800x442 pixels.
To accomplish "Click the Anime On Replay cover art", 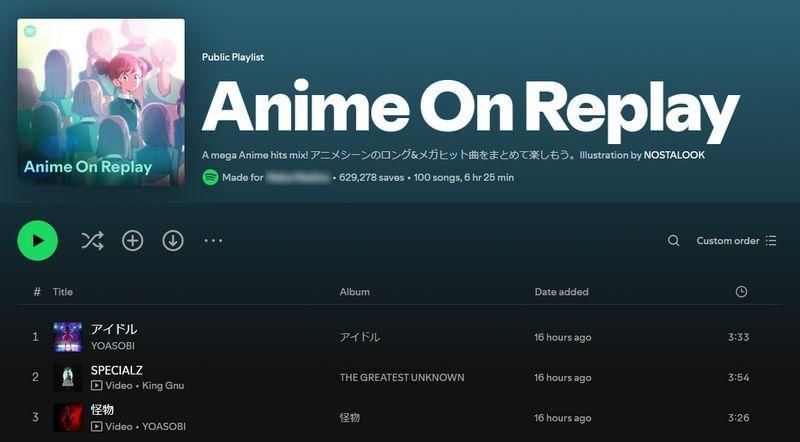I will click(101, 102).
